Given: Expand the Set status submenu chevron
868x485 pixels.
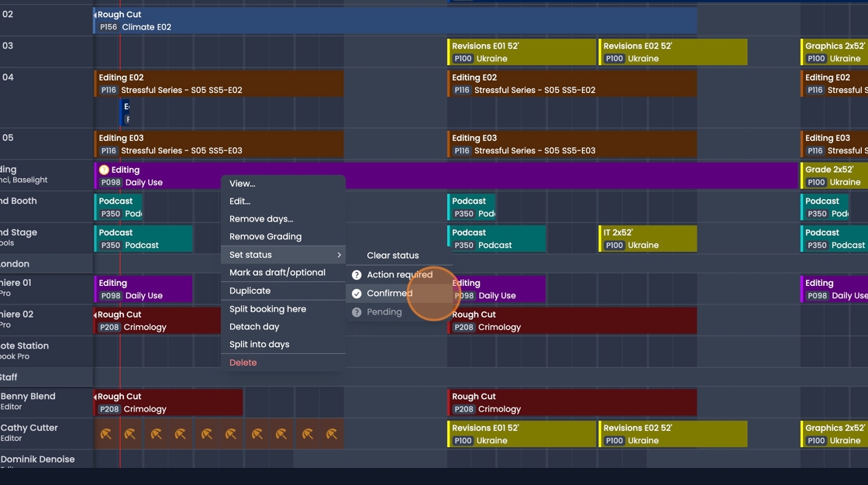Looking at the screenshot, I should click(x=339, y=254).
